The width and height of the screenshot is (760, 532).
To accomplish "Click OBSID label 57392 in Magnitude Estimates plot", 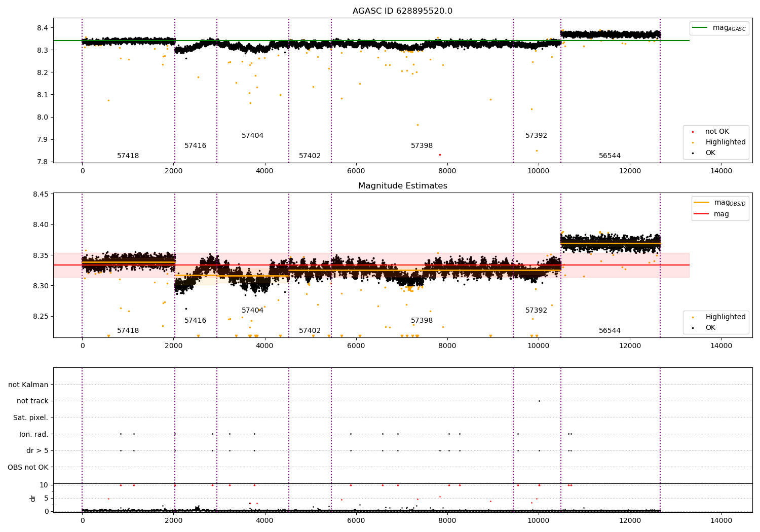I will 536,311.
